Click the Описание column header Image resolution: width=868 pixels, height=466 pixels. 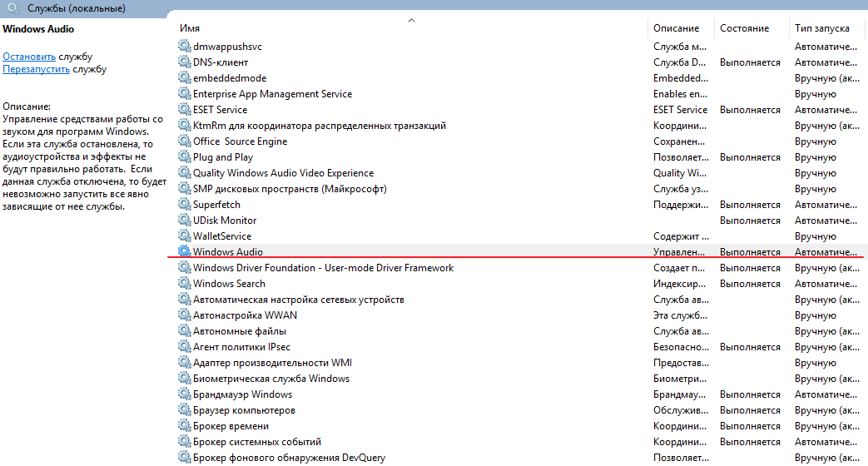click(x=676, y=28)
